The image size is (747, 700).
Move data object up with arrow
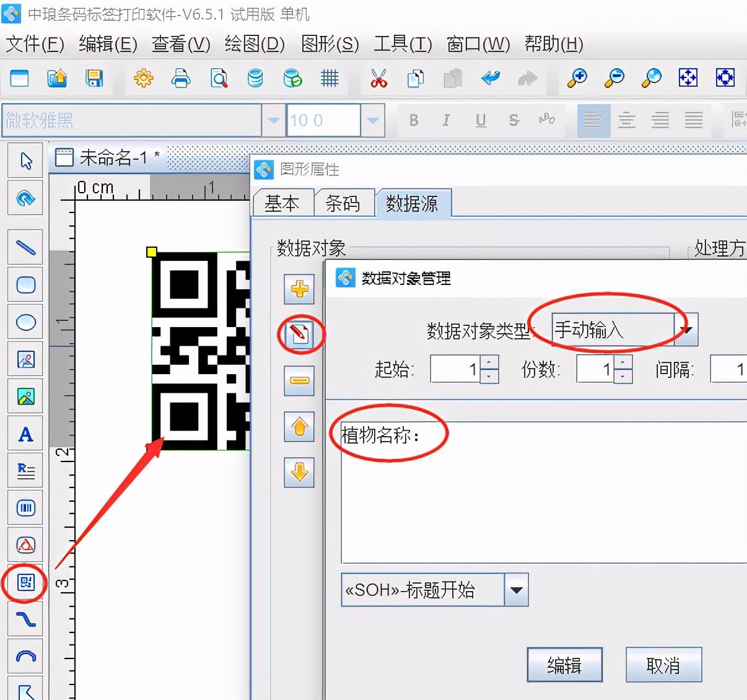(299, 426)
